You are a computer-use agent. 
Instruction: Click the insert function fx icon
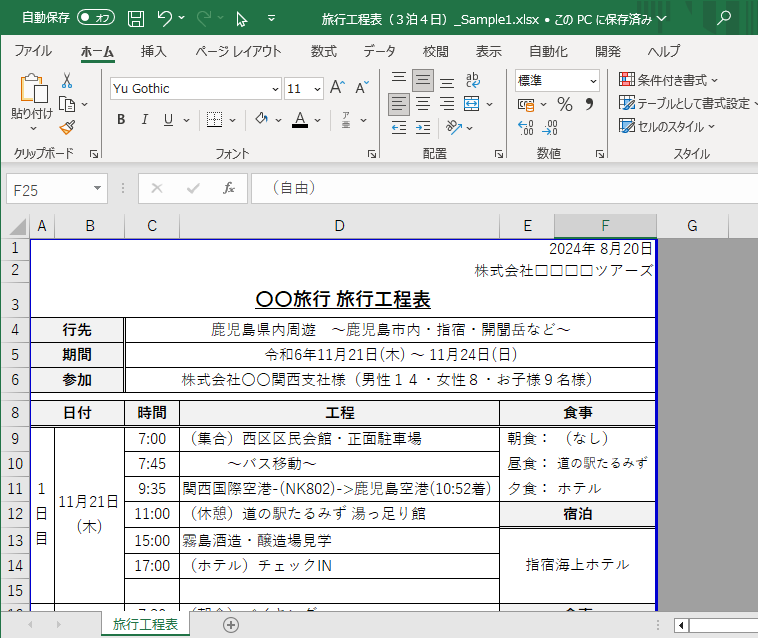tap(228, 188)
